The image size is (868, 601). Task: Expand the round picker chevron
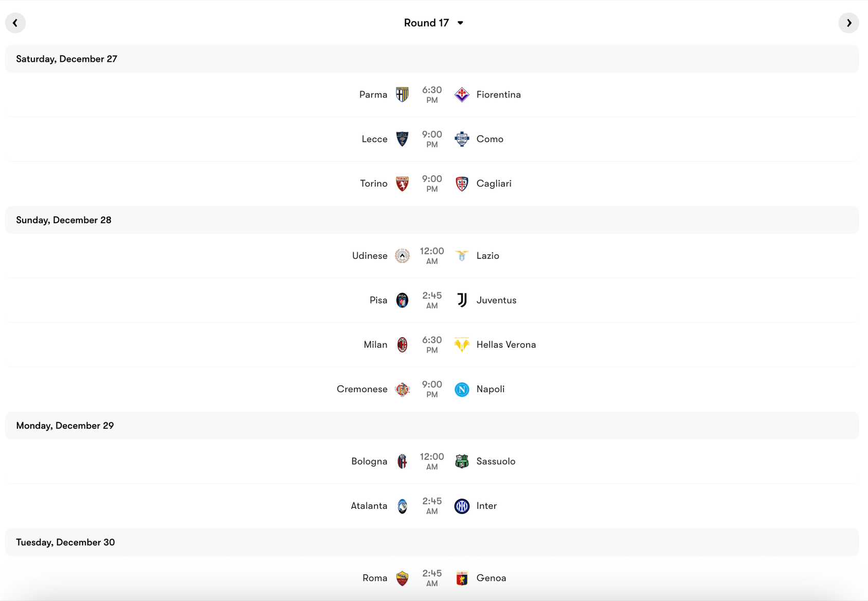[460, 23]
